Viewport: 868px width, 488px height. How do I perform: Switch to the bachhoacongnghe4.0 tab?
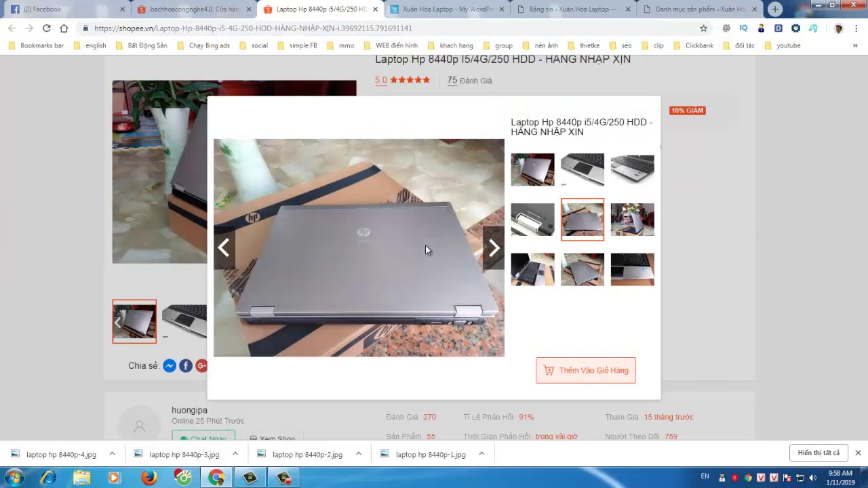(193, 9)
